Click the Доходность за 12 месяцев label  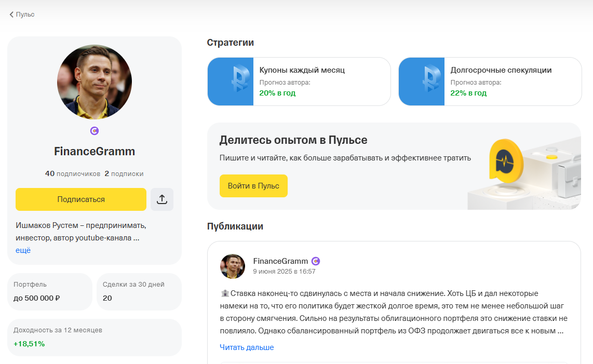[58, 330]
